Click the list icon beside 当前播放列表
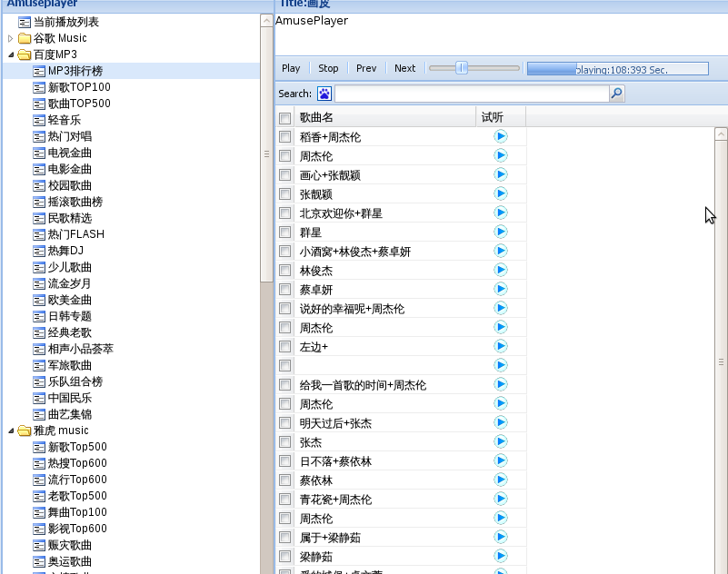 point(25,23)
